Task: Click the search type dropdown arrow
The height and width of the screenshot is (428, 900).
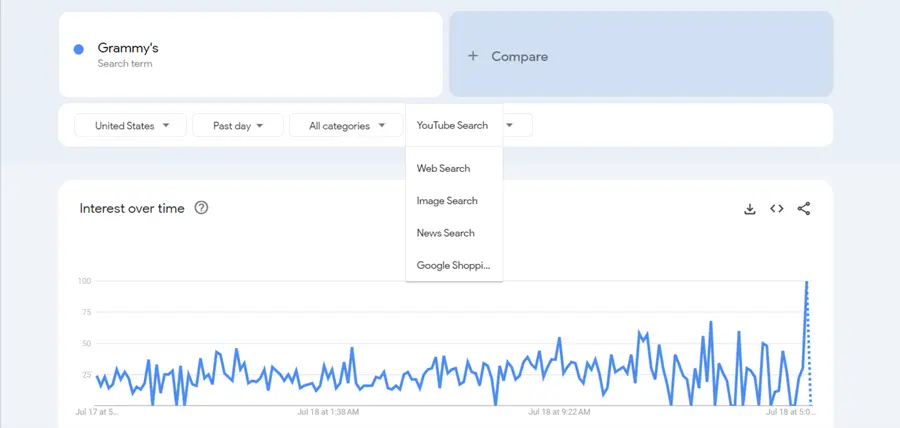Action: click(509, 126)
